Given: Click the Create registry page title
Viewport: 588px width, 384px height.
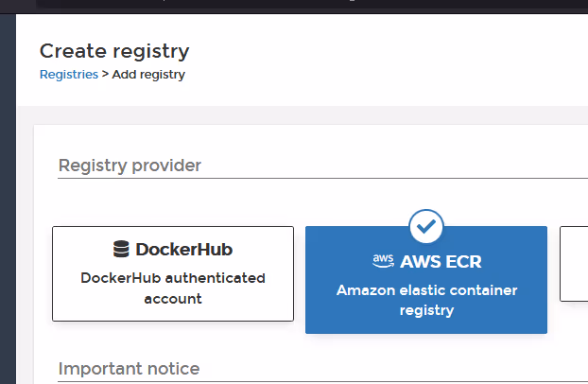Looking at the screenshot, I should (x=114, y=51).
